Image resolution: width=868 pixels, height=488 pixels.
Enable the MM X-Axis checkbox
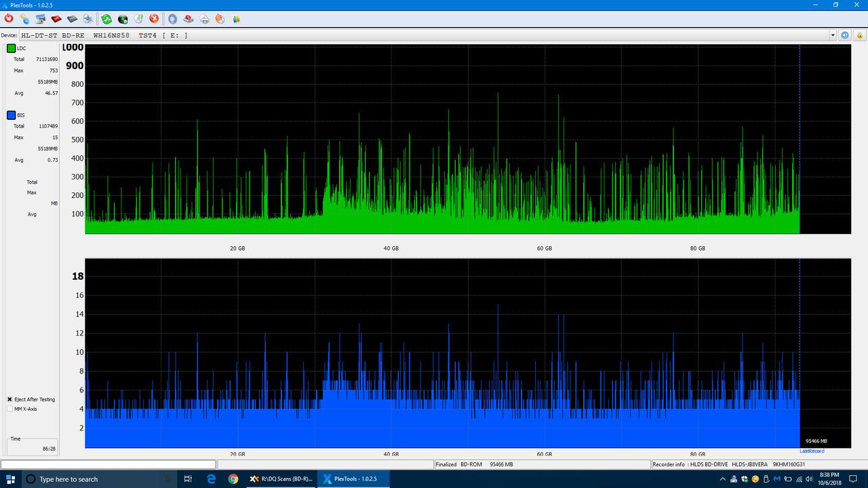9,409
